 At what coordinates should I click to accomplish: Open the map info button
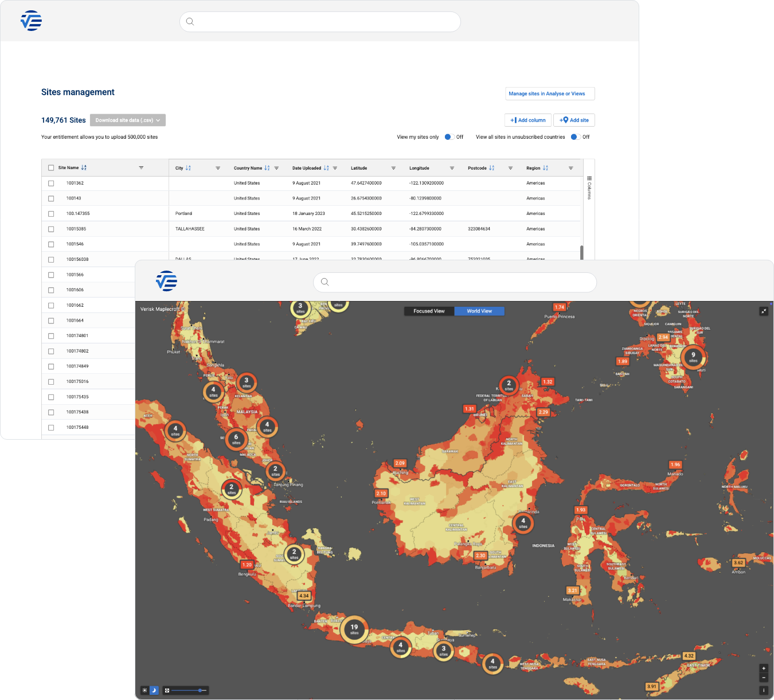tap(763, 691)
